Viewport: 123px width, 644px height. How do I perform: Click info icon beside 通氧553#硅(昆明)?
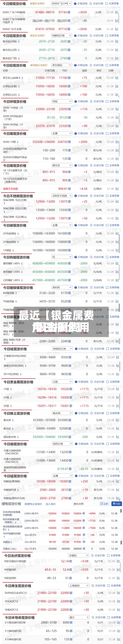(x=25, y=366)
